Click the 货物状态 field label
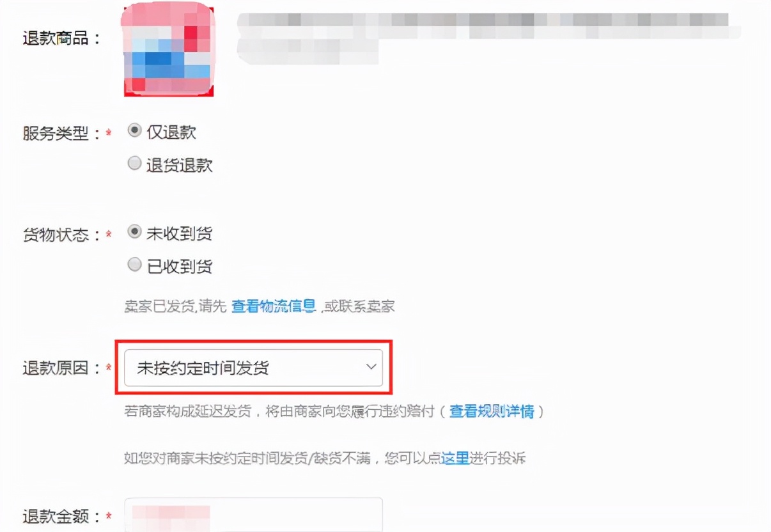Image resolution: width=771 pixels, height=532 pixels. 62,235
